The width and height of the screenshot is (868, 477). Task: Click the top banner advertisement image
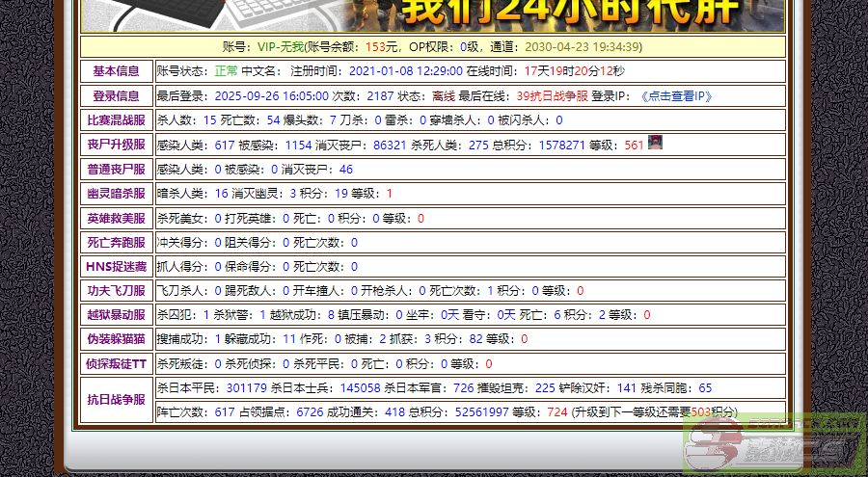[433, 14]
